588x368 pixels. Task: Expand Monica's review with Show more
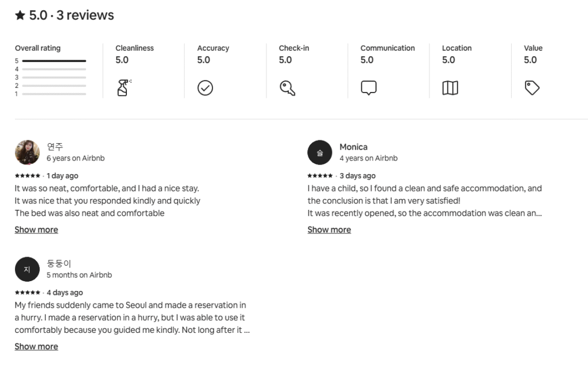coord(329,229)
